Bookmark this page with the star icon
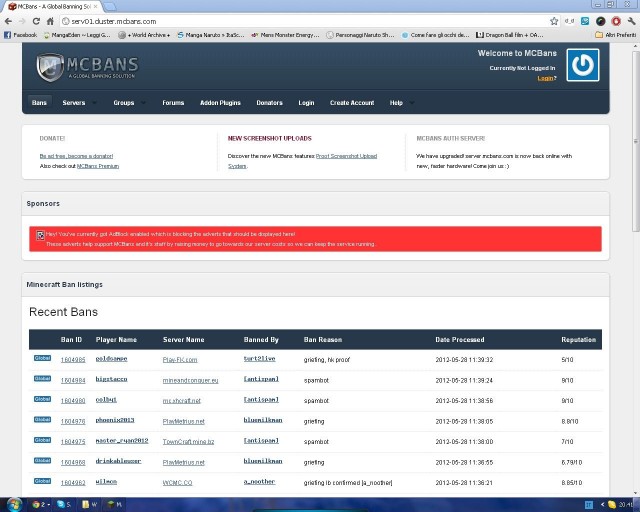Image resolution: width=640 pixels, height=512 pixels. 554,20
